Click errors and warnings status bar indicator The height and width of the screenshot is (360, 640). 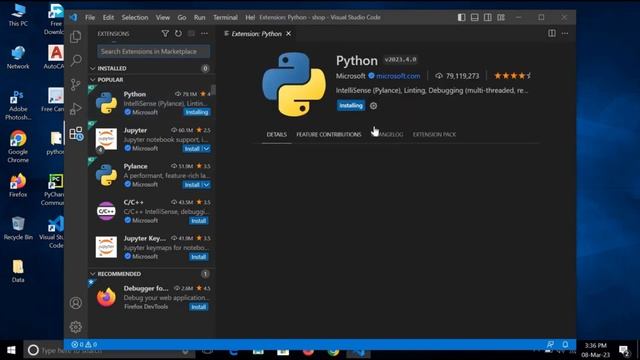tap(84, 344)
